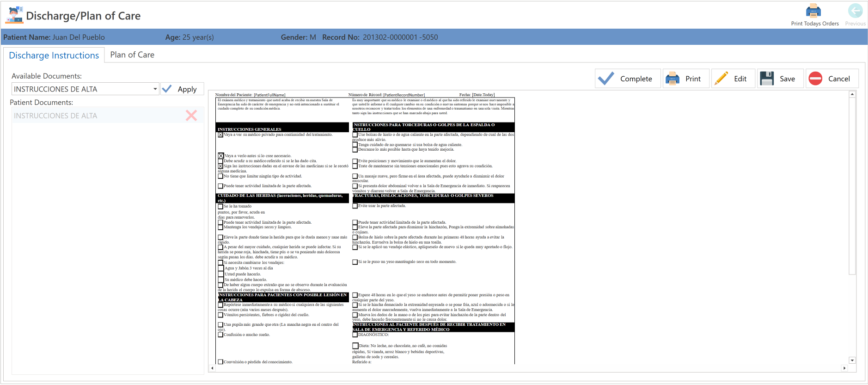Save the discharge document
Image resolution: width=868 pixels, height=385 pixels.
tap(781, 79)
